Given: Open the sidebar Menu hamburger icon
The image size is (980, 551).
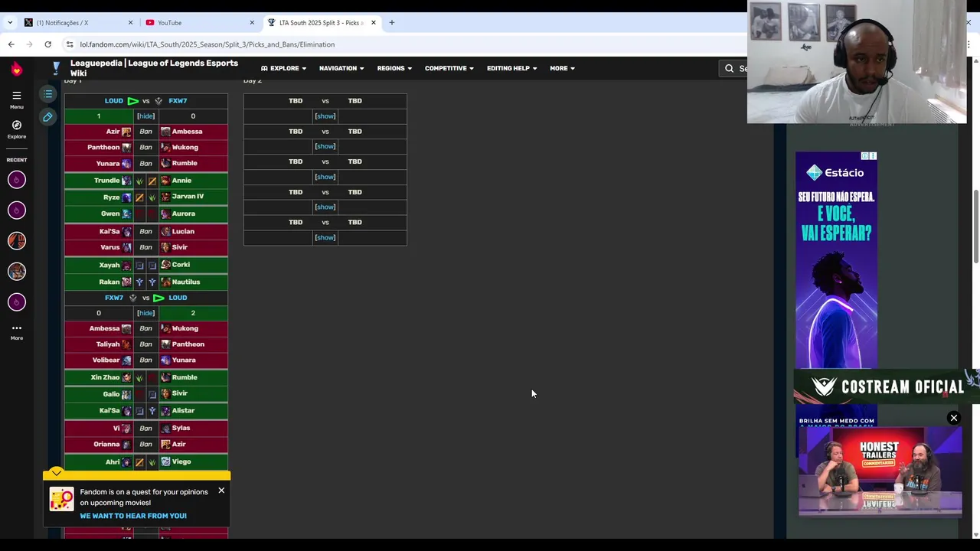Looking at the screenshot, I should (16, 95).
